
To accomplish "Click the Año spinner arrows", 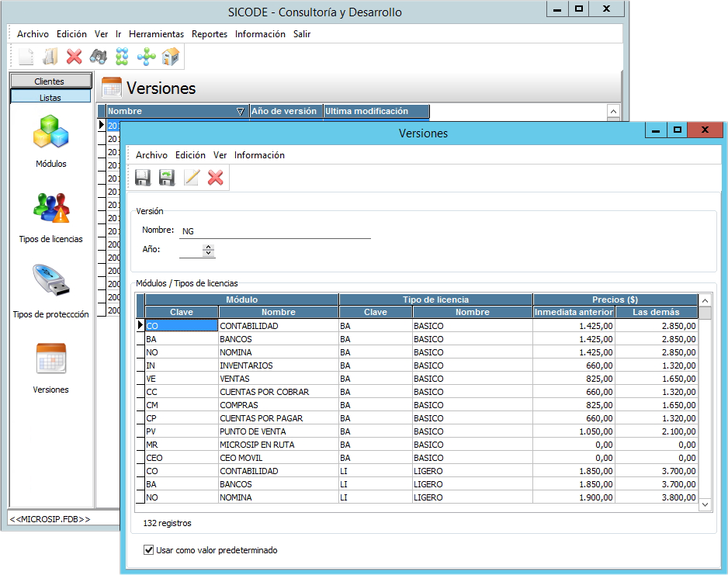I will (x=208, y=250).
